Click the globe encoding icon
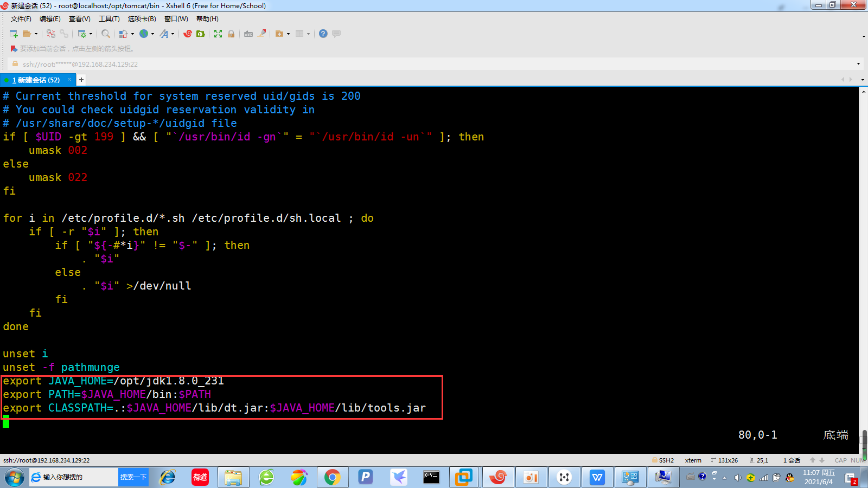This screenshot has height=488, width=868. (x=144, y=34)
